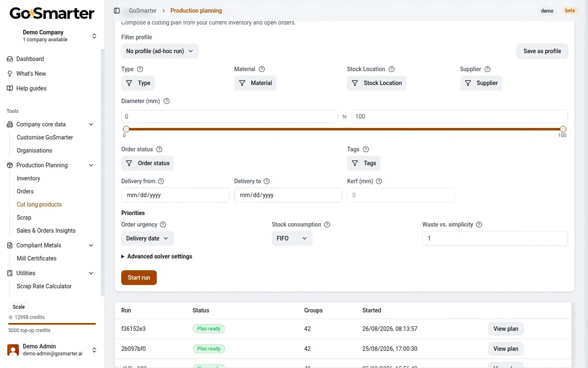The image size is (588, 368).
Task: Click the Utilities calculator icon
Action: click(10, 273)
